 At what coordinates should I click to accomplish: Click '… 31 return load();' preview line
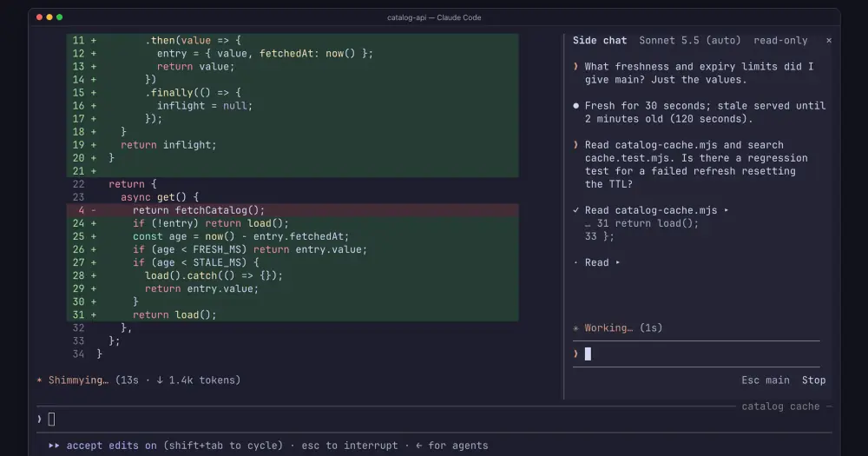(x=641, y=223)
